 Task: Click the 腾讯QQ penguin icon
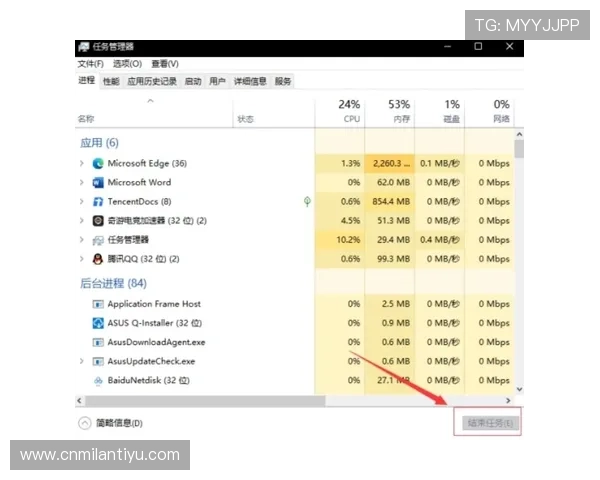(98, 259)
